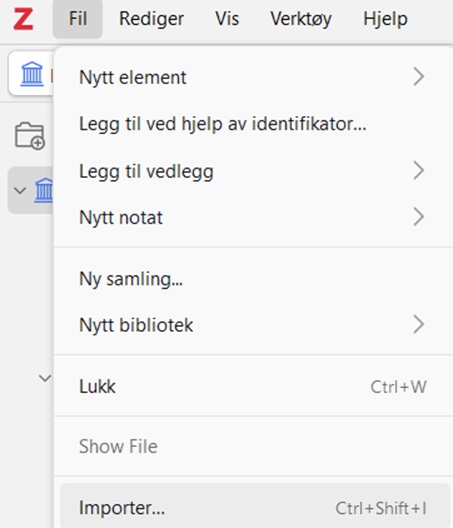Expand Nytt element submenu arrow

tap(418, 77)
